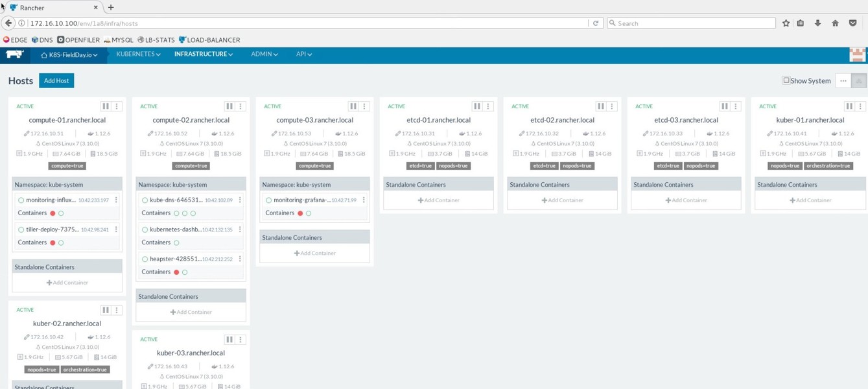Add Container on kuber-01 host
The width and height of the screenshot is (868, 389).
pyautogui.click(x=810, y=200)
